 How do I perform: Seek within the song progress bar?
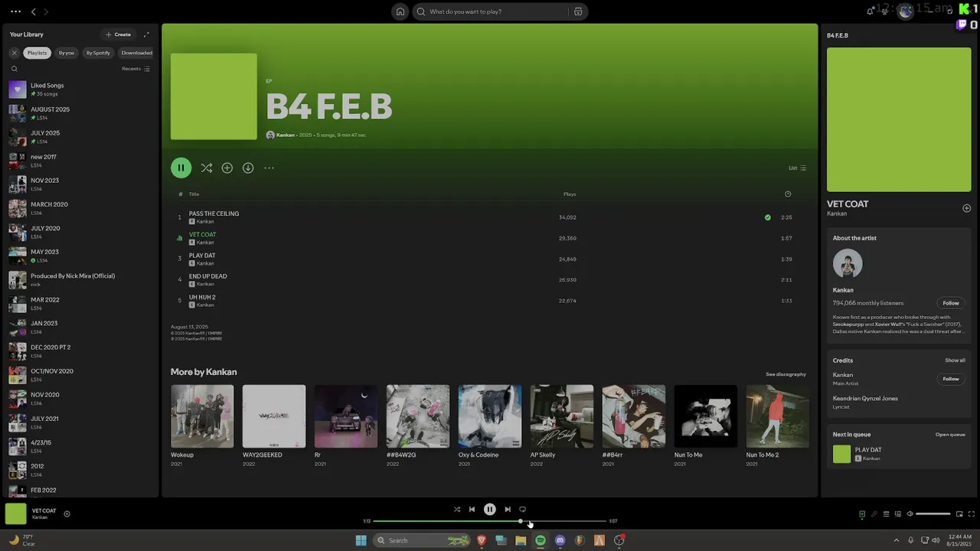coord(490,521)
